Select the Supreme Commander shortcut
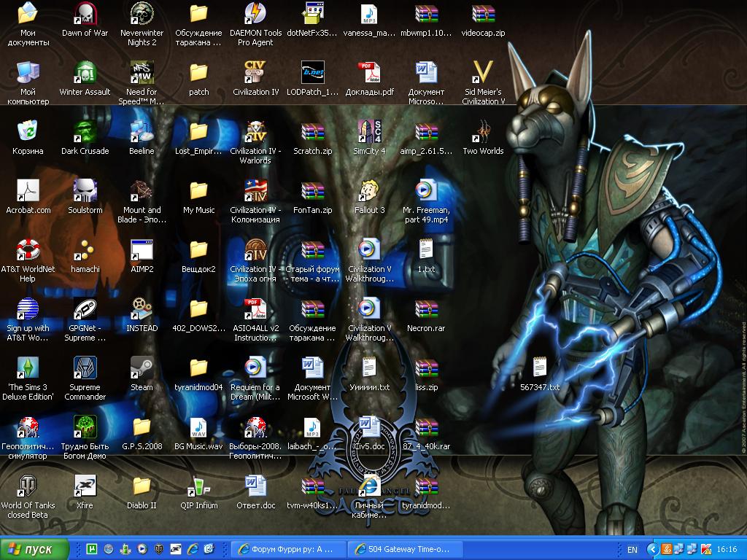 click(x=85, y=368)
